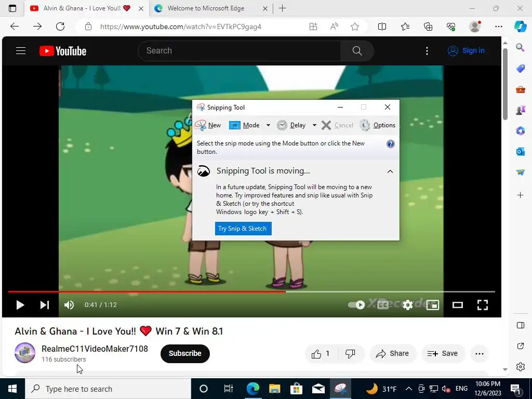
Task: Like the video
Action: pos(321,354)
